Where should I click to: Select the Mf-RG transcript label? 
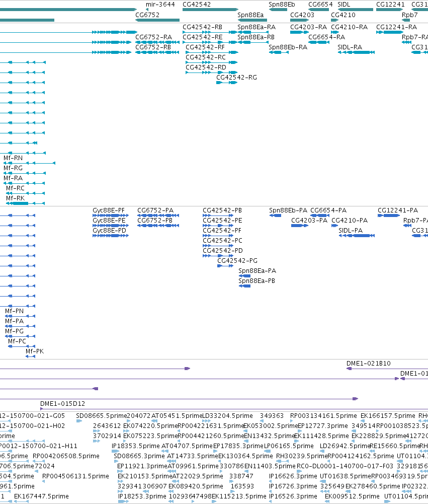pos(13,168)
